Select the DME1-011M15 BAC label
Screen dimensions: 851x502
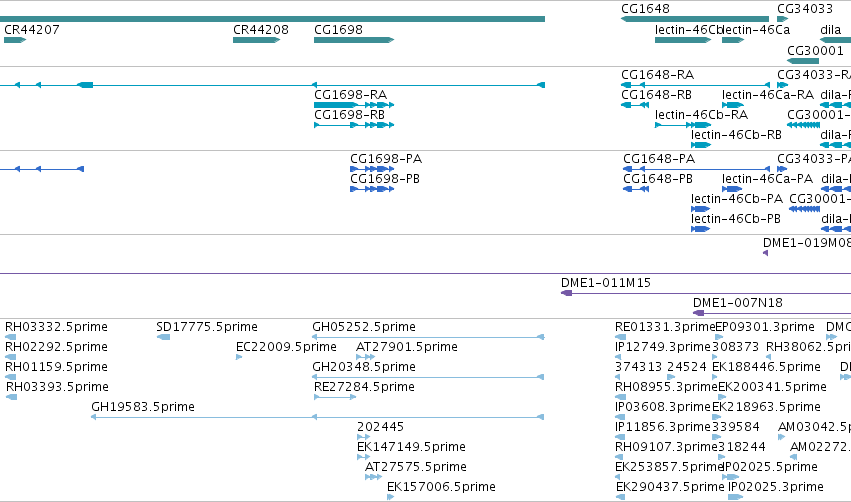pyautogui.click(x=606, y=283)
